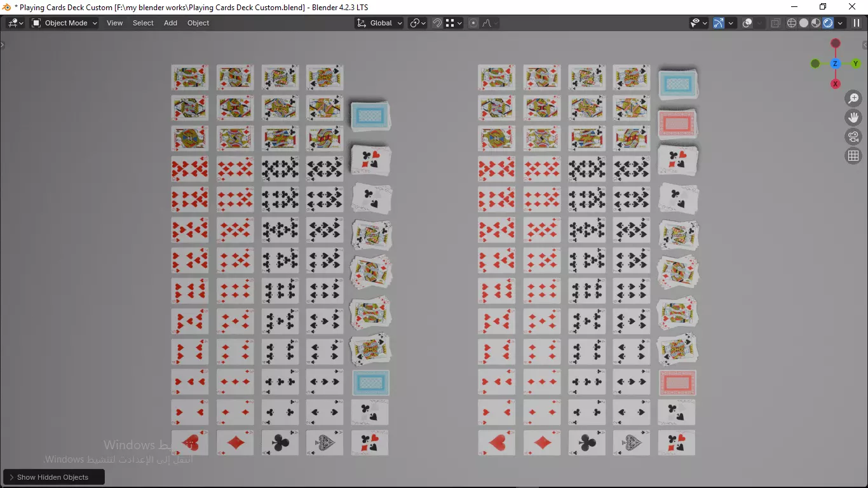Click the pan view hand icon

tap(853, 118)
